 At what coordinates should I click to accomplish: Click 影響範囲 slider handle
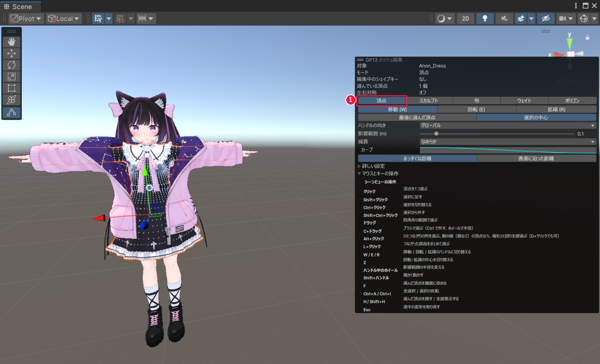click(436, 134)
